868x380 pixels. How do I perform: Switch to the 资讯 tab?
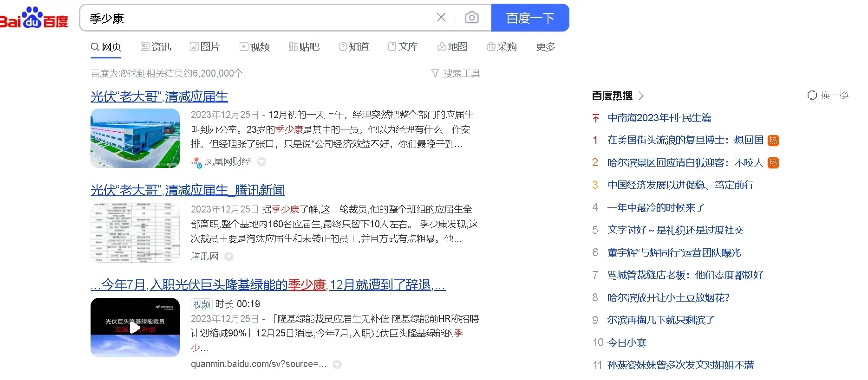pos(156,47)
